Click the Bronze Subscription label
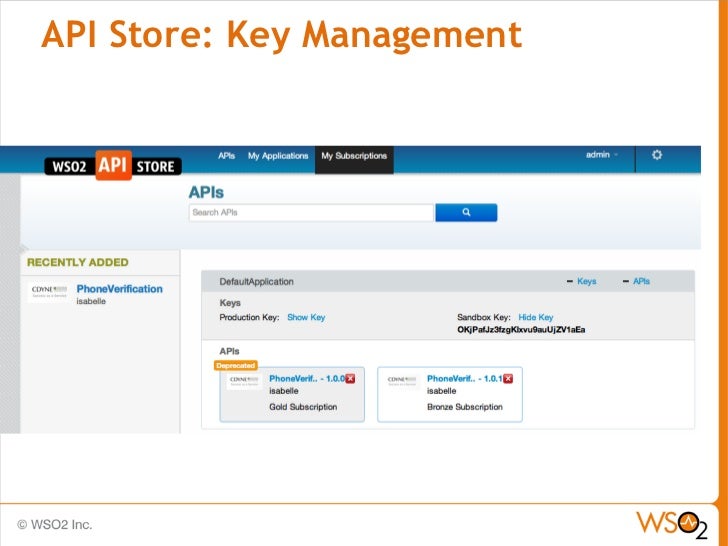 click(x=465, y=407)
